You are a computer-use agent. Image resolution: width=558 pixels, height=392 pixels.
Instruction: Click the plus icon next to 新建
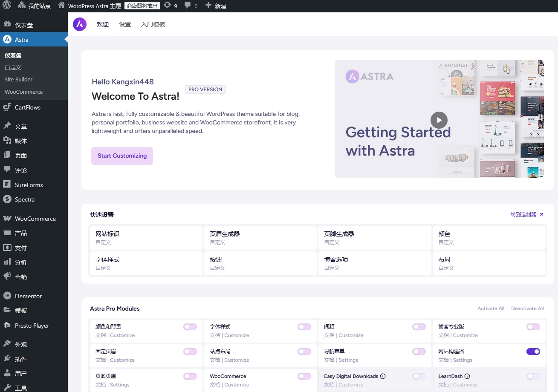[208, 6]
